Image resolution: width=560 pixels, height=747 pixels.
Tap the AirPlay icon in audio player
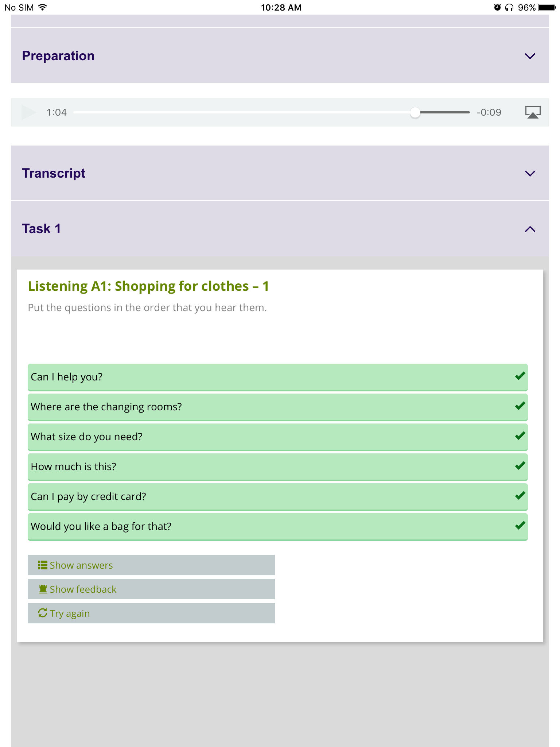[532, 112]
